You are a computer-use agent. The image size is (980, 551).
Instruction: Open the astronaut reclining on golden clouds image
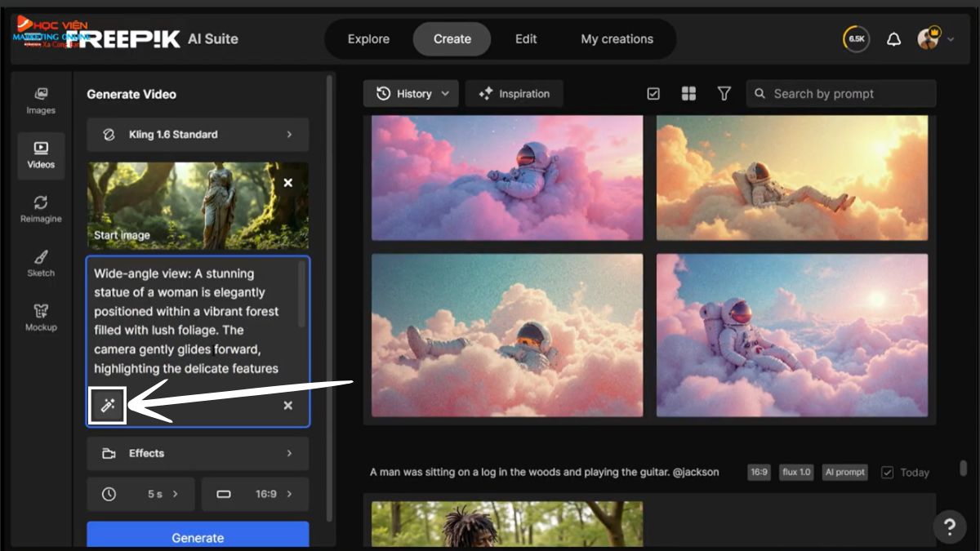click(x=792, y=178)
